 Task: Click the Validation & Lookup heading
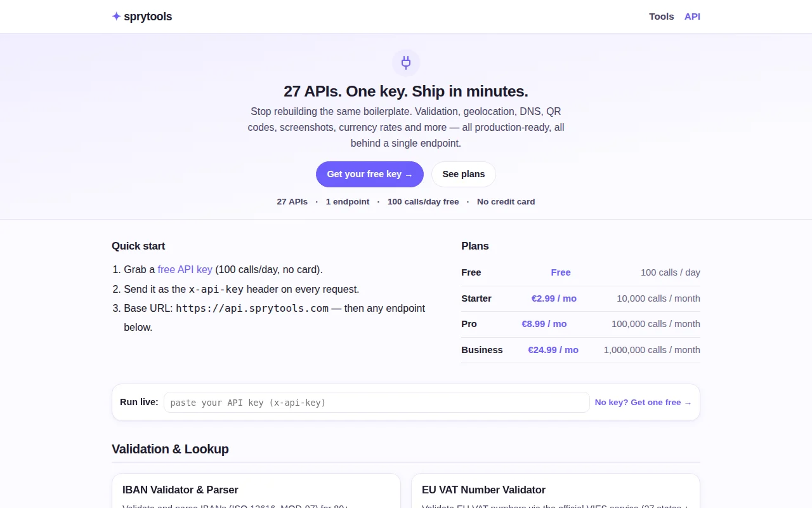click(x=170, y=449)
